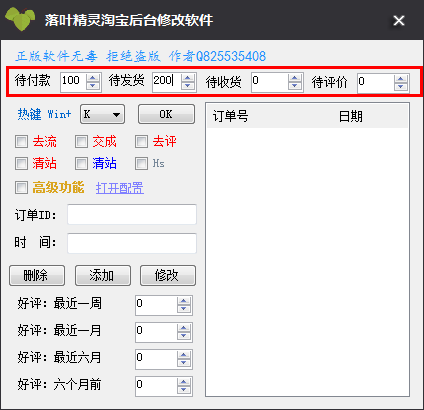
Task: Decrease 好评 最近六月 value
Action: (184, 363)
